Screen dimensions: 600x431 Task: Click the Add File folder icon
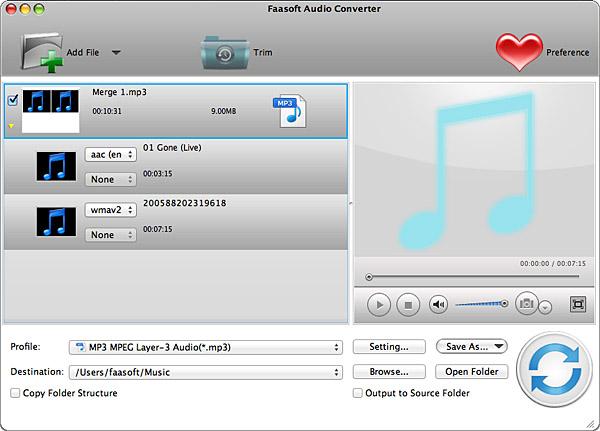(42, 52)
